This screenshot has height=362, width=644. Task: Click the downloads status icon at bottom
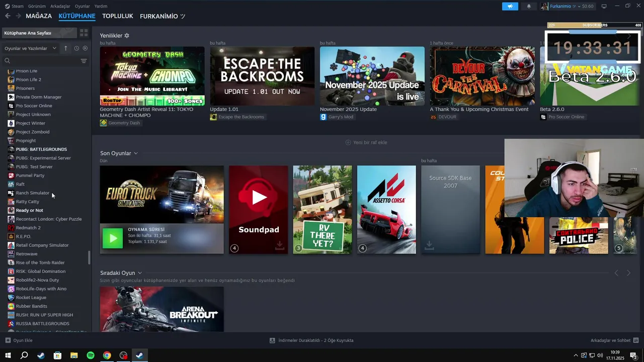coord(272,340)
